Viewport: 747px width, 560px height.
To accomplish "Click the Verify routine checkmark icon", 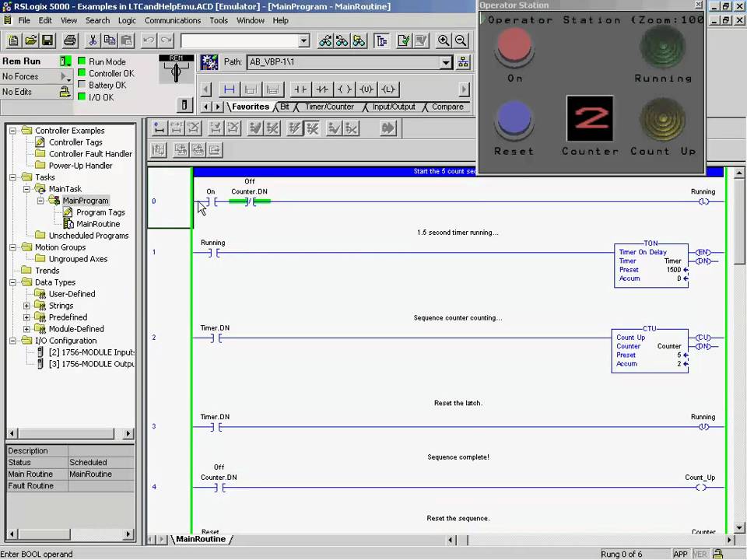I will (404, 40).
